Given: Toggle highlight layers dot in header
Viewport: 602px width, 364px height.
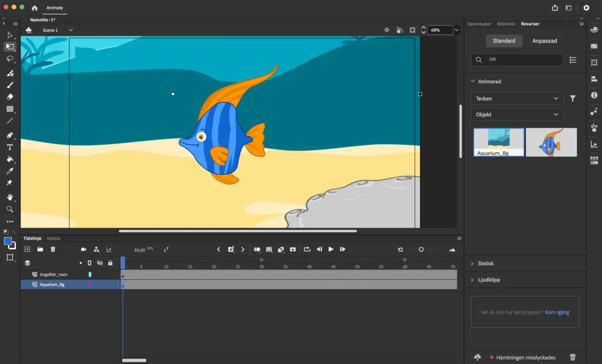Looking at the screenshot, I should click(81, 263).
